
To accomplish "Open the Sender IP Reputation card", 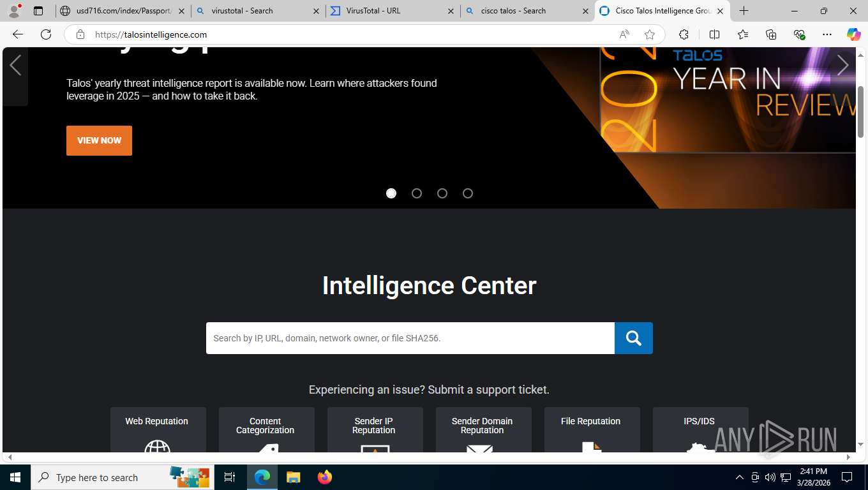I will (x=375, y=430).
